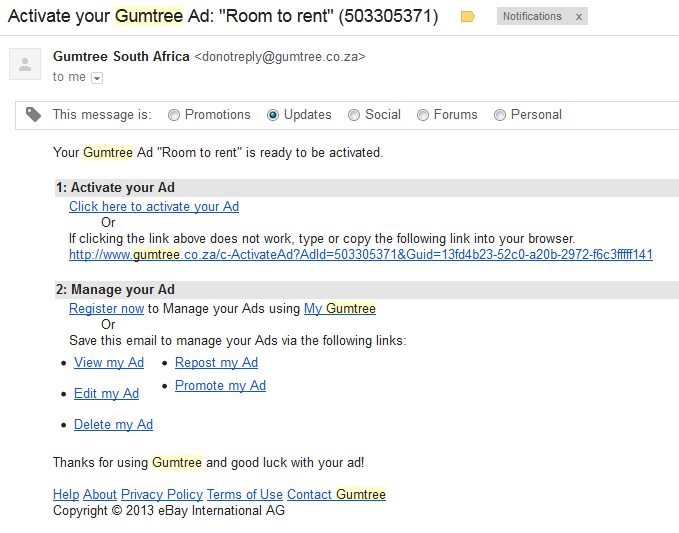This screenshot has width=679, height=533.
Task: Open the Privacy Policy footer link
Action: tap(162, 494)
